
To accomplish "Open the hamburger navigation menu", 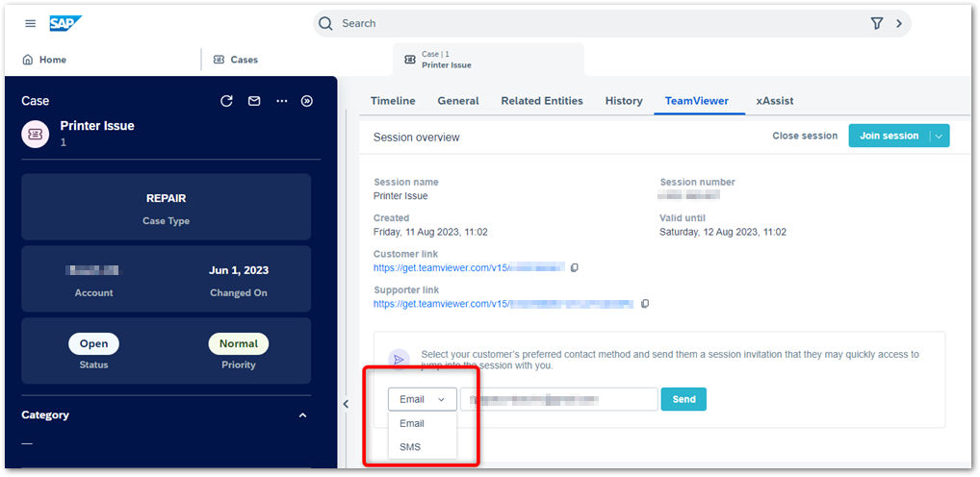I will pos(30,24).
